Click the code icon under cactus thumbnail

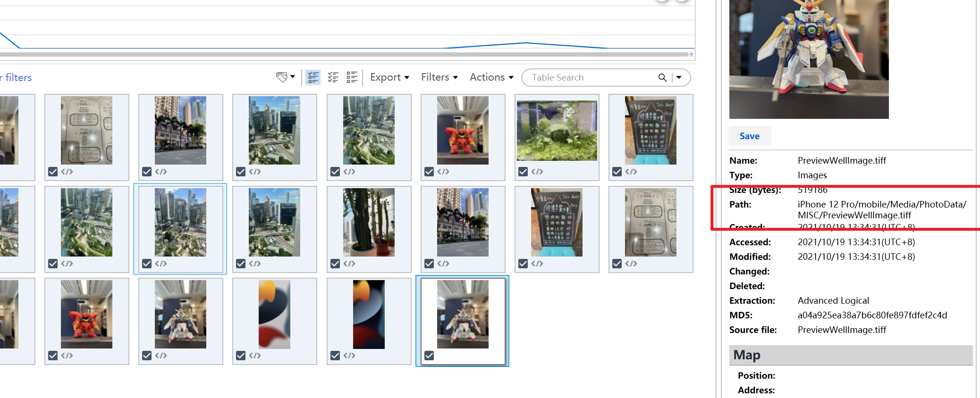[x=349, y=264]
